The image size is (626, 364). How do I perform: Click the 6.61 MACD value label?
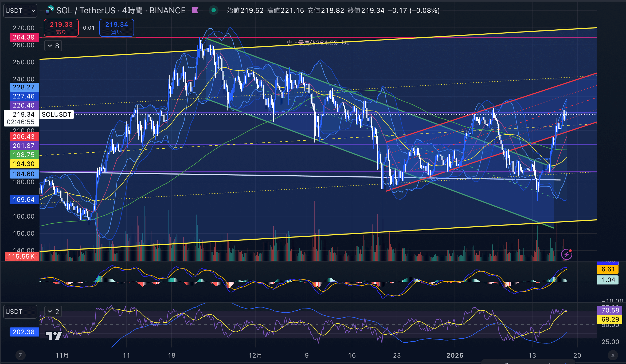pyautogui.click(x=608, y=269)
